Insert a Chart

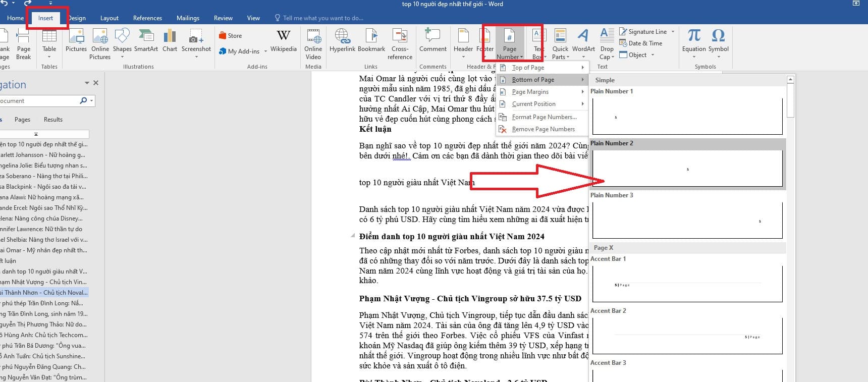pyautogui.click(x=170, y=41)
